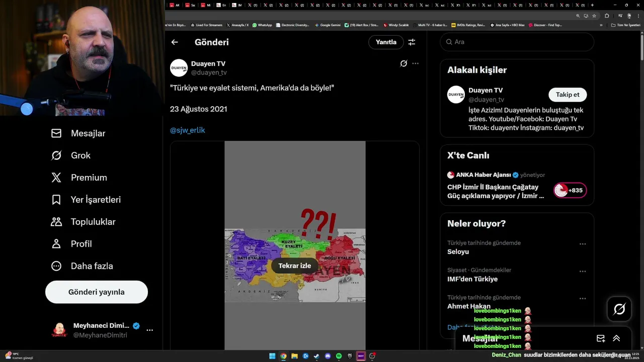Click Tekrar izle to replay the video

[x=295, y=266]
